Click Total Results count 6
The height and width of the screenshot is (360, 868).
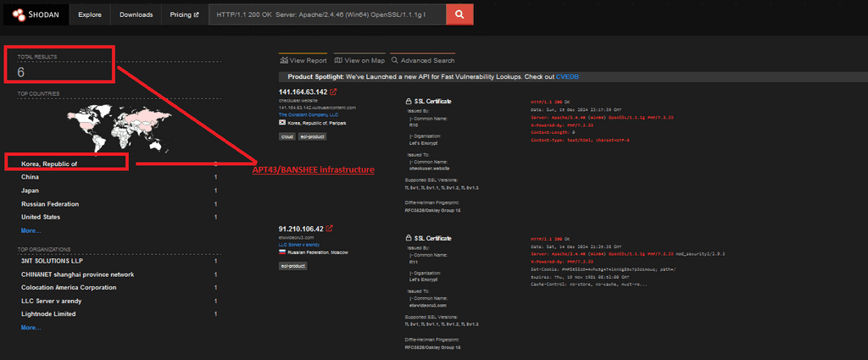point(21,72)
